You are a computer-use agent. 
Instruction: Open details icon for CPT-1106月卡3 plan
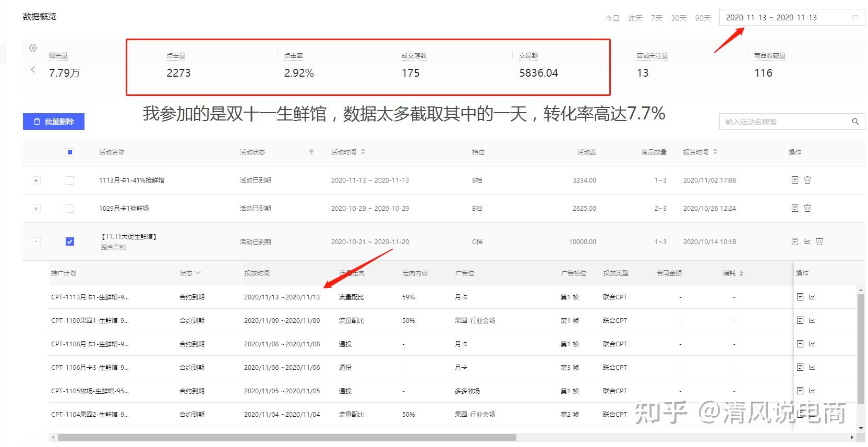click(800, 367)
